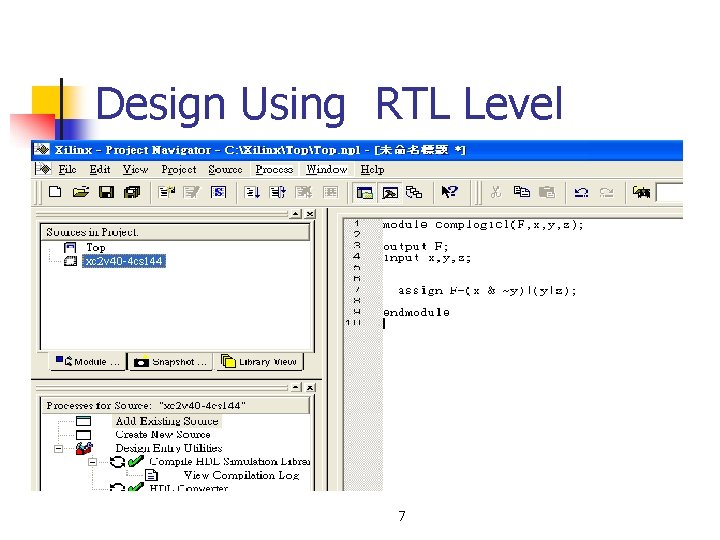Open the View menu
This screenshot has height=540, width=720.
(x=135, y=169)
